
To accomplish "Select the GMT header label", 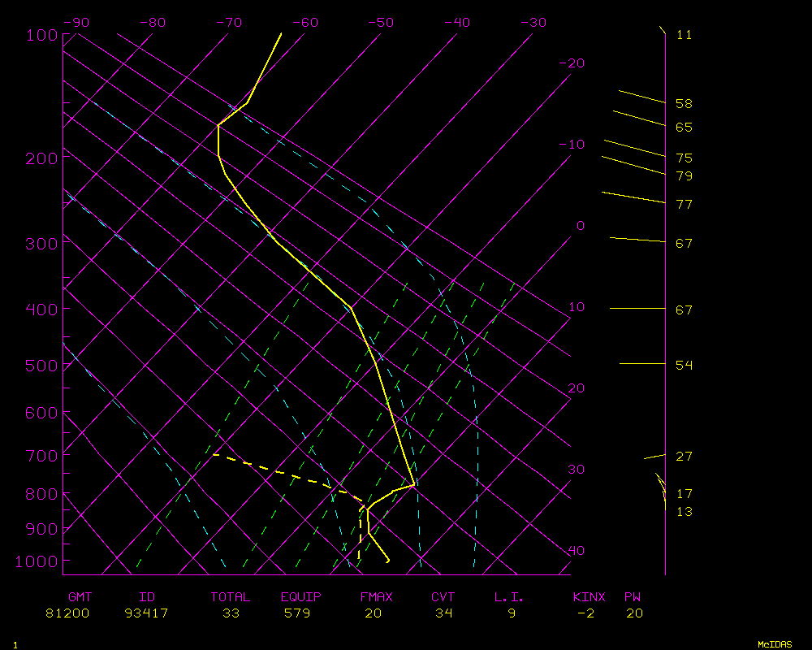I will (80, 597).
